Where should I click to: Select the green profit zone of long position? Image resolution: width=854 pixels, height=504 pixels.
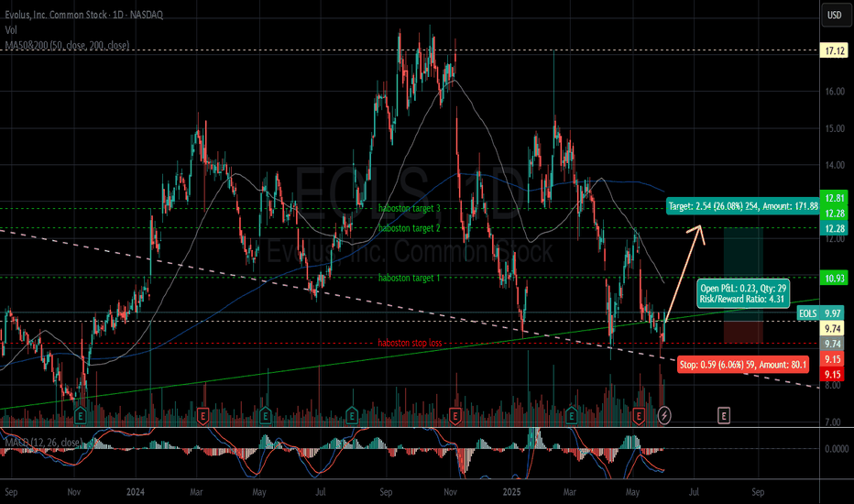(x=743, y=275)
